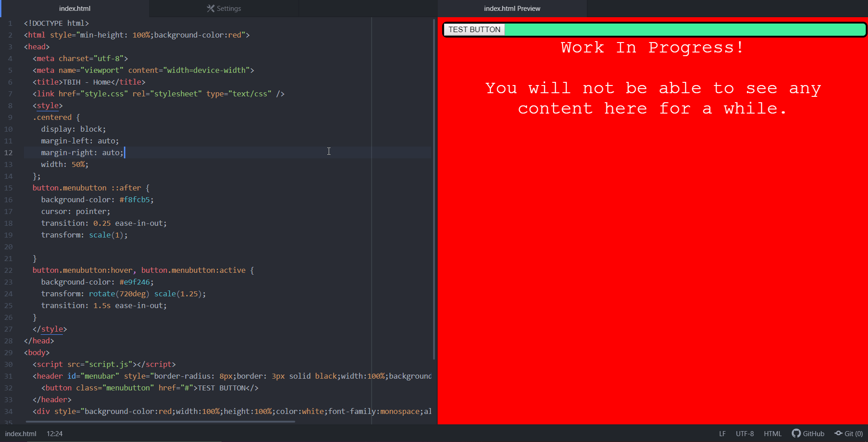The height and width of the screenshot is (442, 868).
Task: Switch to the index.html editor tab
Action: tap(75, 9)
